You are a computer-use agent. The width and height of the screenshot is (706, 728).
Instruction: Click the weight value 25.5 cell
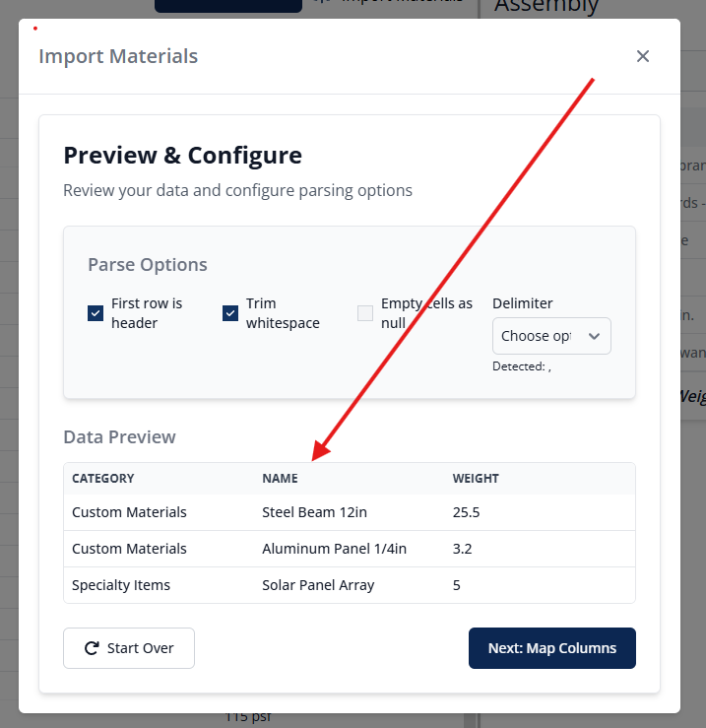[466, 512]
